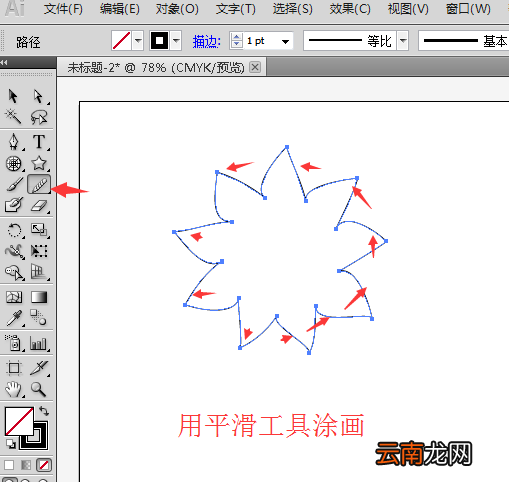Open the 对象(O) menu
The image size is (509, 482).
click(177, 9)
